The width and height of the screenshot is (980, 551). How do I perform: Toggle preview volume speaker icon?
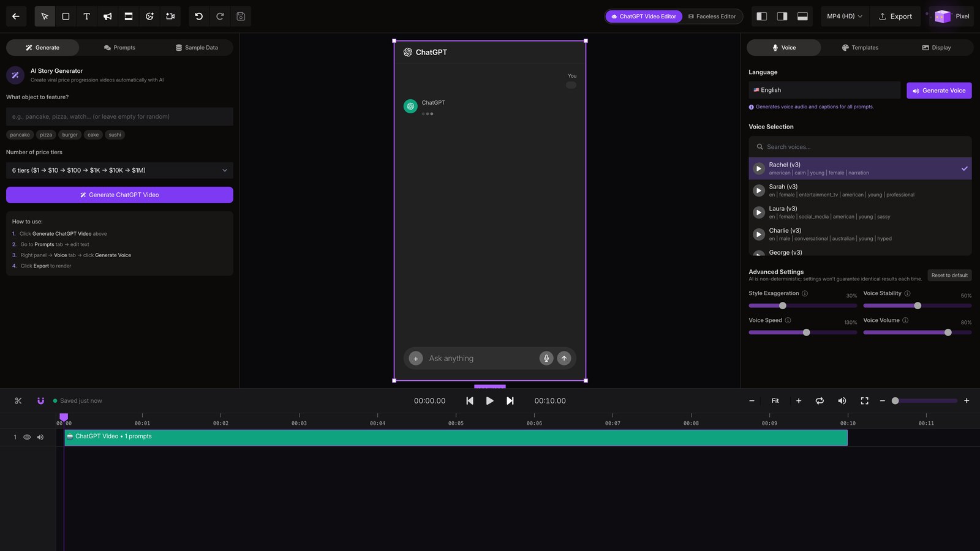click(842, 401)
